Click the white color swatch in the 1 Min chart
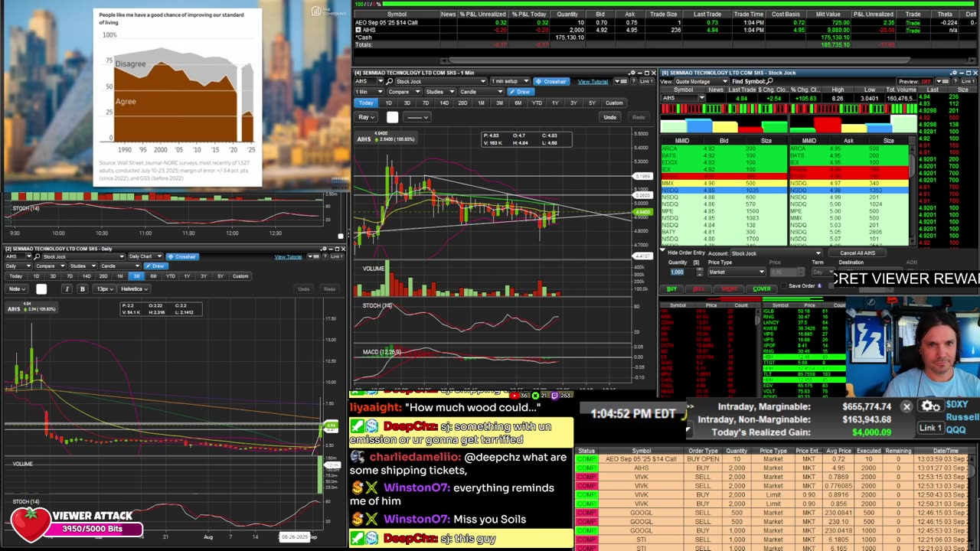 [x=392, y=117]
